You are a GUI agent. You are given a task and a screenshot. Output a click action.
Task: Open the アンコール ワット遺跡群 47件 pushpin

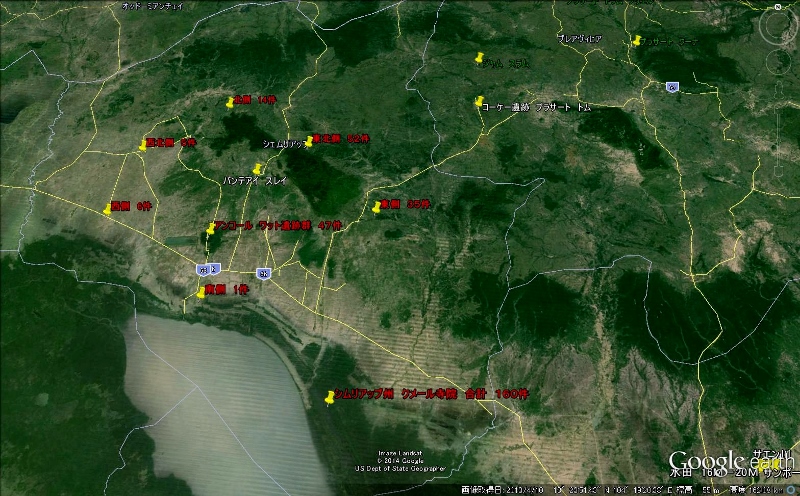click(211, 229)
